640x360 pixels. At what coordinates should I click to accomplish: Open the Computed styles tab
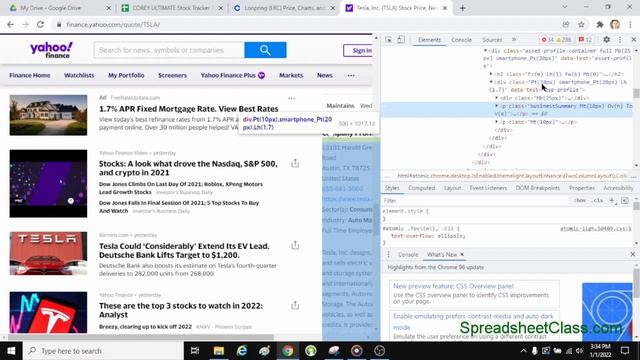tap(422, 188)
